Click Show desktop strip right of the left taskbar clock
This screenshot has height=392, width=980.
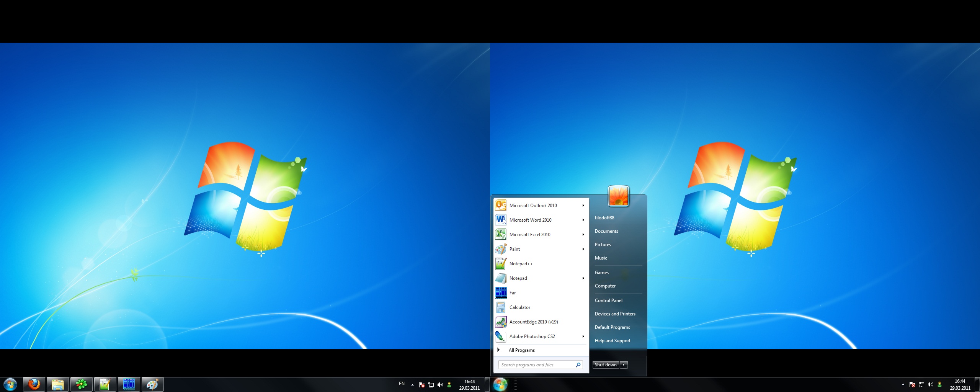coord(487,385)
